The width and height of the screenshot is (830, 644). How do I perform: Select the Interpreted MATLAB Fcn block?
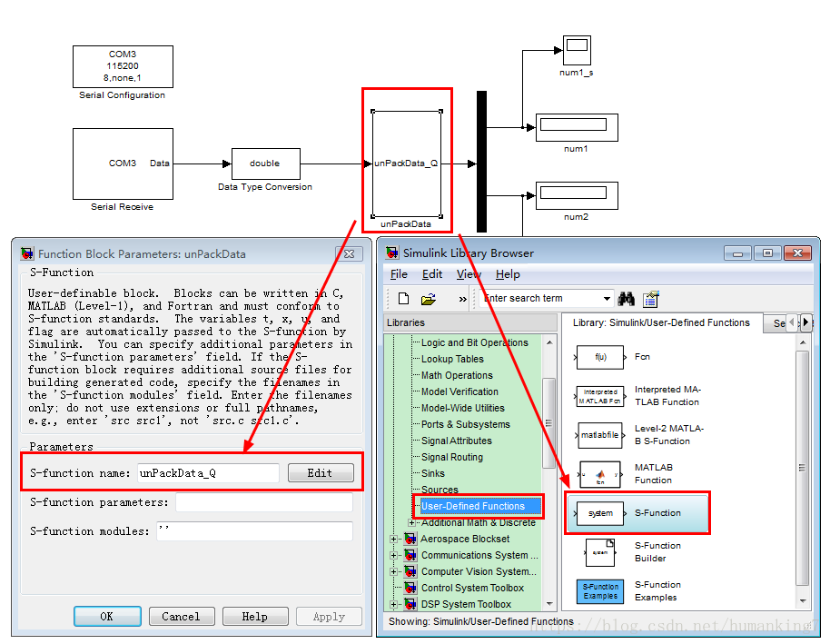tap(600, 396)
